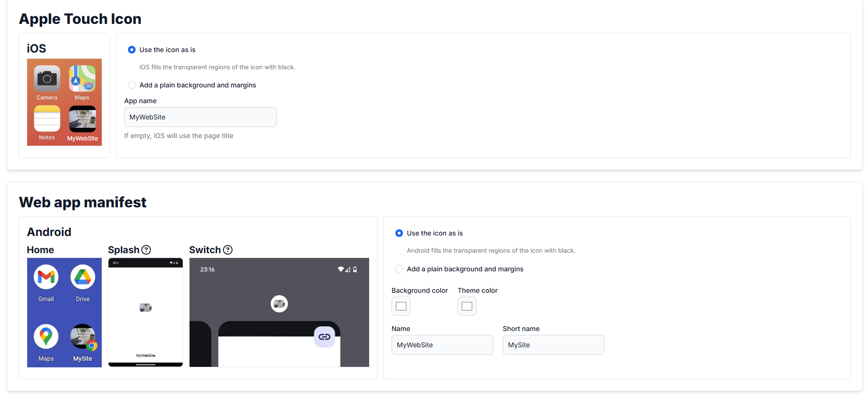Screen dimensions: 868x396
Task: Open the Splash help question mark icon
Action: click(147, 250)
